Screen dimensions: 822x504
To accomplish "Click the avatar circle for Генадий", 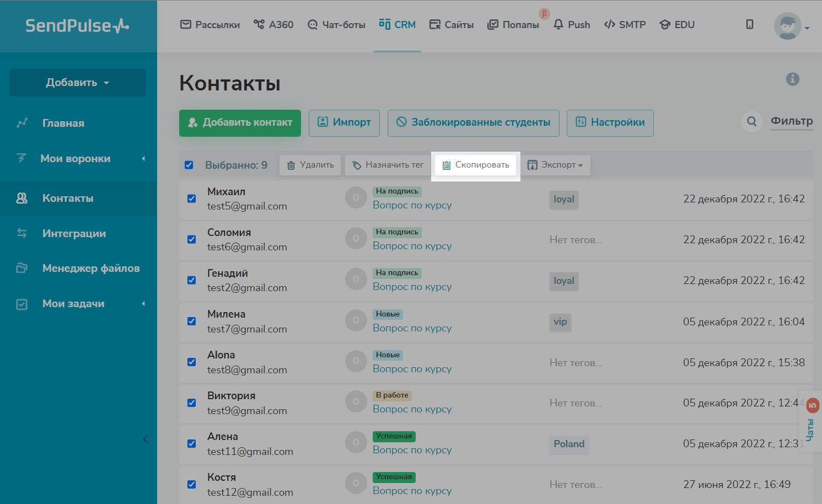I will pos(356,279).
